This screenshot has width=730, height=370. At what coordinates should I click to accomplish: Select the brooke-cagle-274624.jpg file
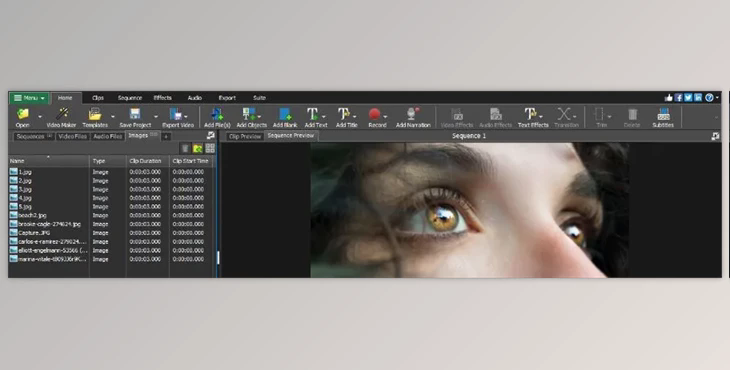tap(112, 224)
